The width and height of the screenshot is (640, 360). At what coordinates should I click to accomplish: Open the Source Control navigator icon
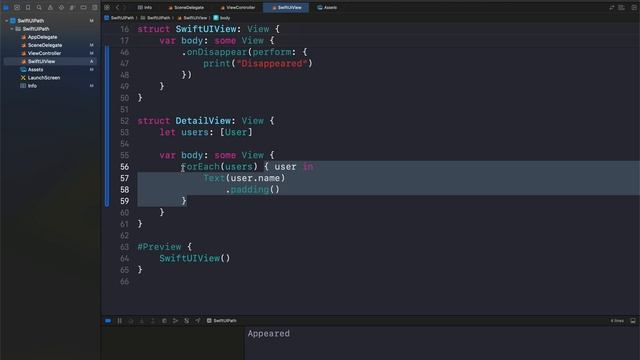pyautogui.click(x=17, y=7)
